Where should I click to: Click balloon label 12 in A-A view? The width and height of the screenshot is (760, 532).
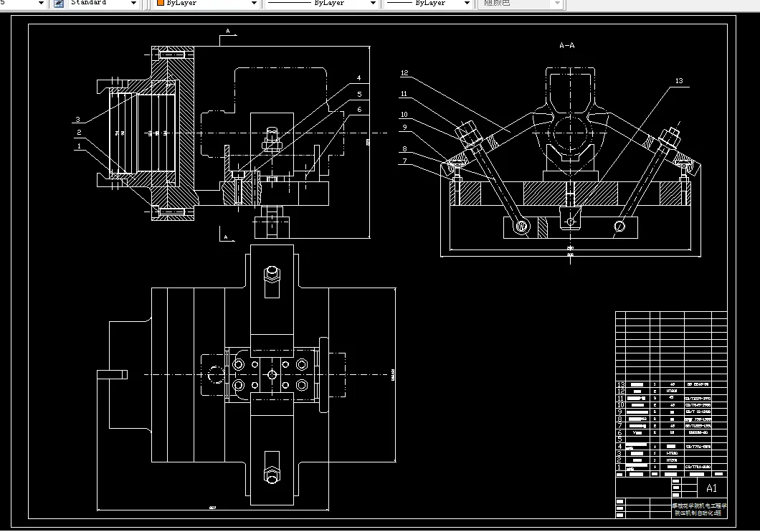pos(404,73)
